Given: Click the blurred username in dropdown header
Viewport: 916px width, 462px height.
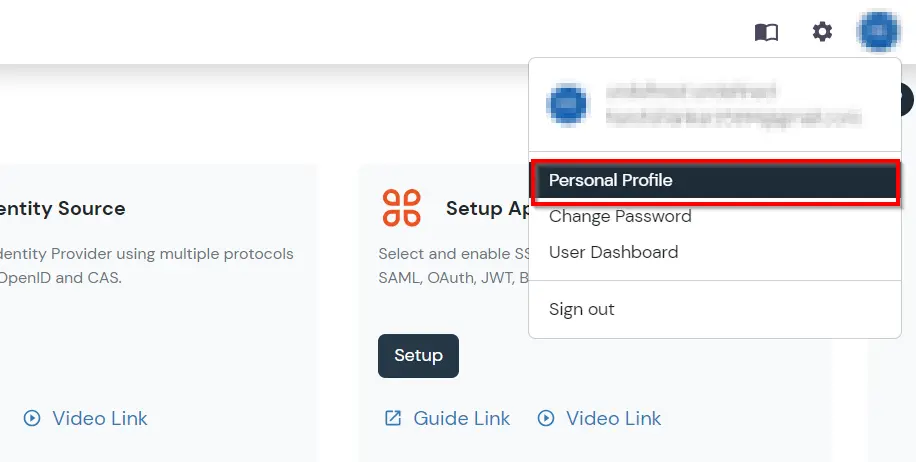Looking at the screenshot, I should (690, 92).
